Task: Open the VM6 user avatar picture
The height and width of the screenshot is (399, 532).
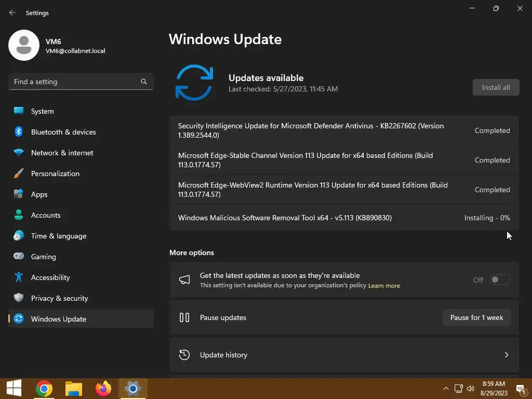Action: pyautogui.click(x=24, y=45)
